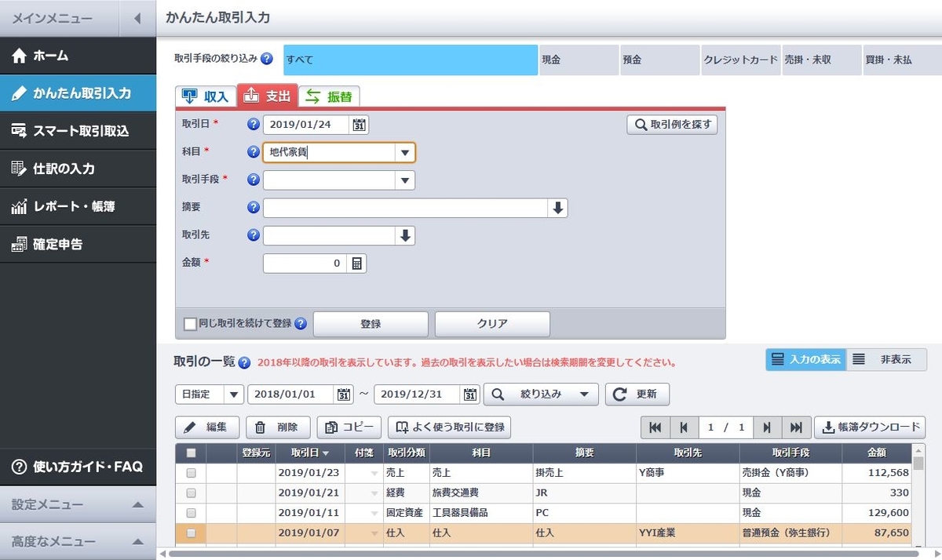Go to the last page of transactions
This screenshot has height=560, width=942.
(x=795, y=427)
